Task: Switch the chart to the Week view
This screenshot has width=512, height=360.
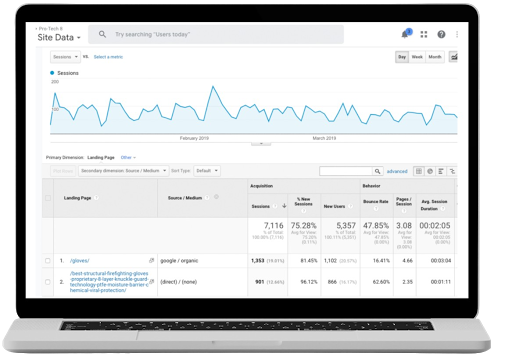Action: tap(417, 57)
